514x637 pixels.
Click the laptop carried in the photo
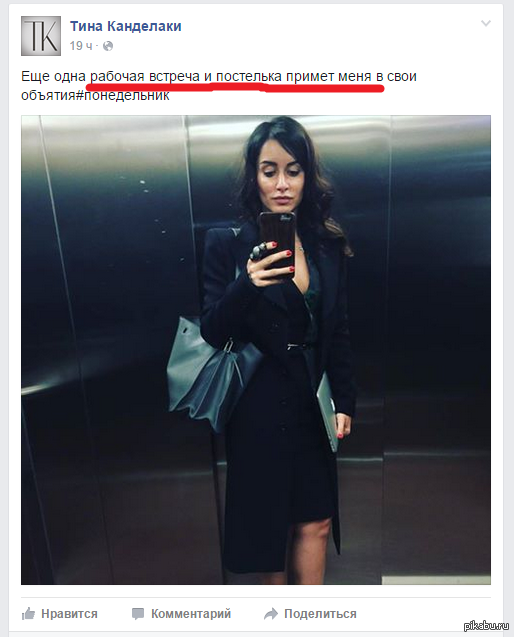click(327, 412)
